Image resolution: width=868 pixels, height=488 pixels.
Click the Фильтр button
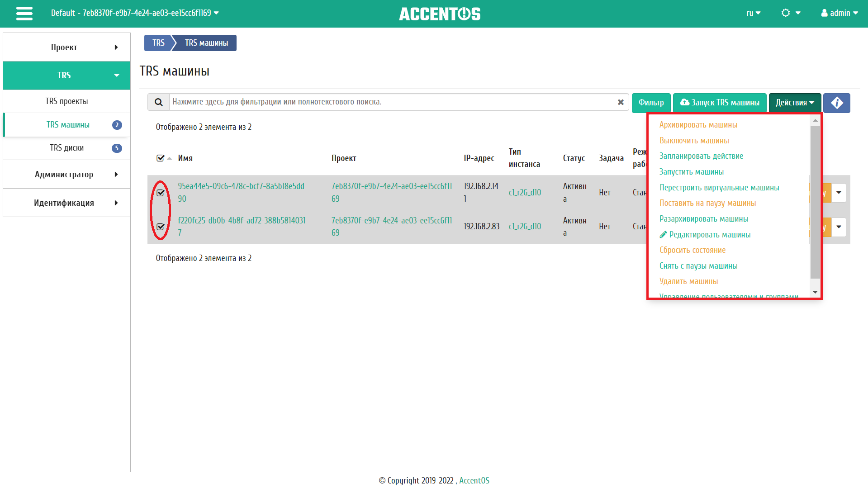(x=651, y=103)
